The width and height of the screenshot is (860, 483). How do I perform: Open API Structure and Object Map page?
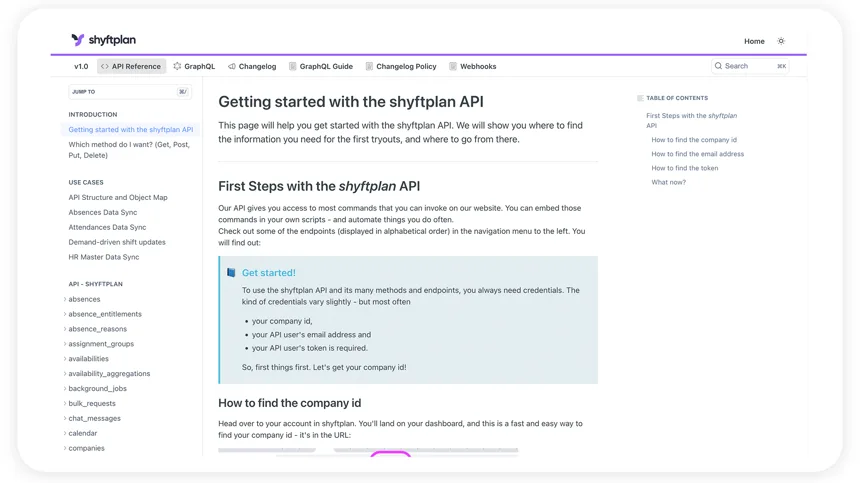[118, 197]
